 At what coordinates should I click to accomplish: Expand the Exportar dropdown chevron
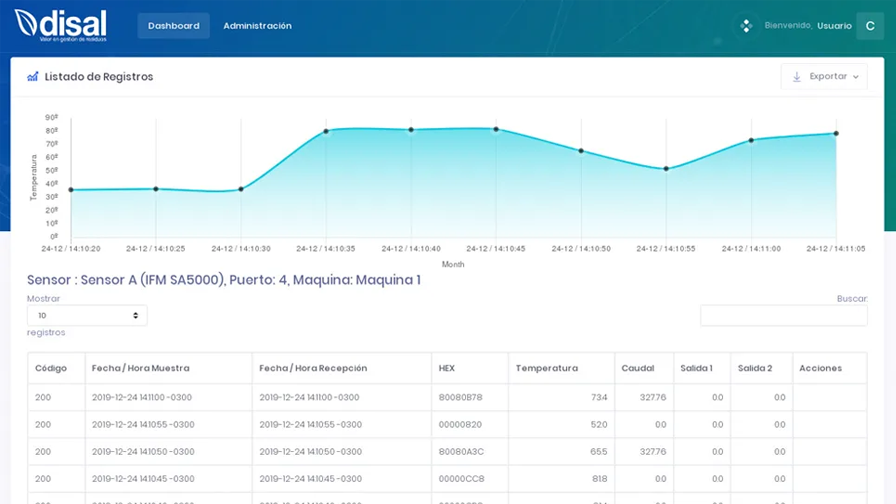856,77
